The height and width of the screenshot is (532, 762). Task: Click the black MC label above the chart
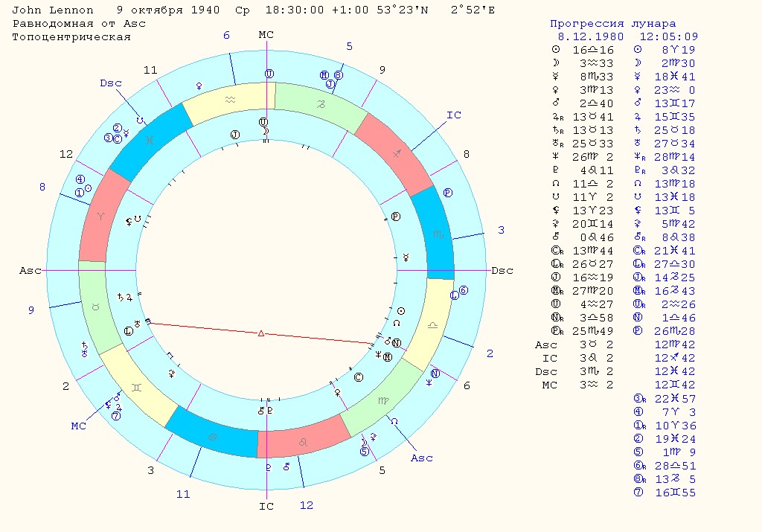[266, 35]
